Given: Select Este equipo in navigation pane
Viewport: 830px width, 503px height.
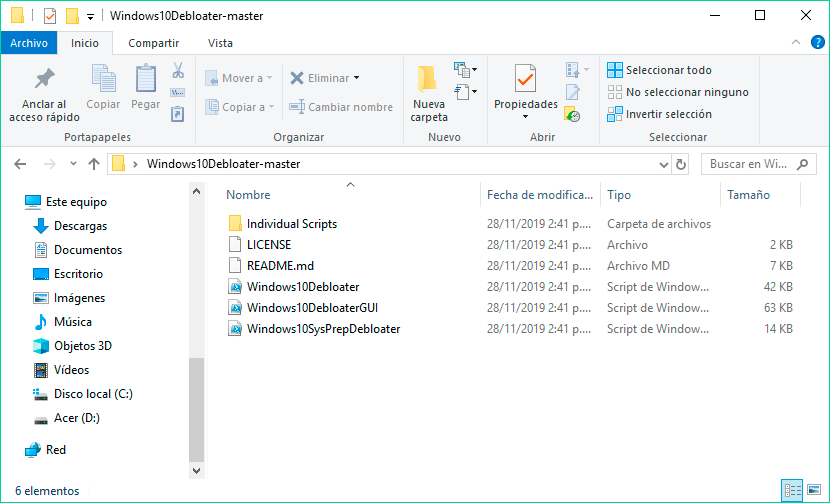Looking at the screenshot, I should tap(65, 202).
